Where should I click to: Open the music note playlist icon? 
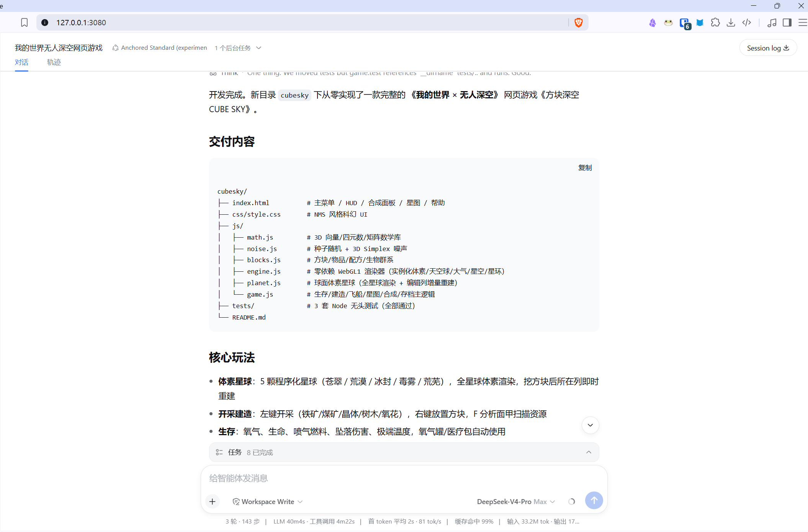pos(772,23)
